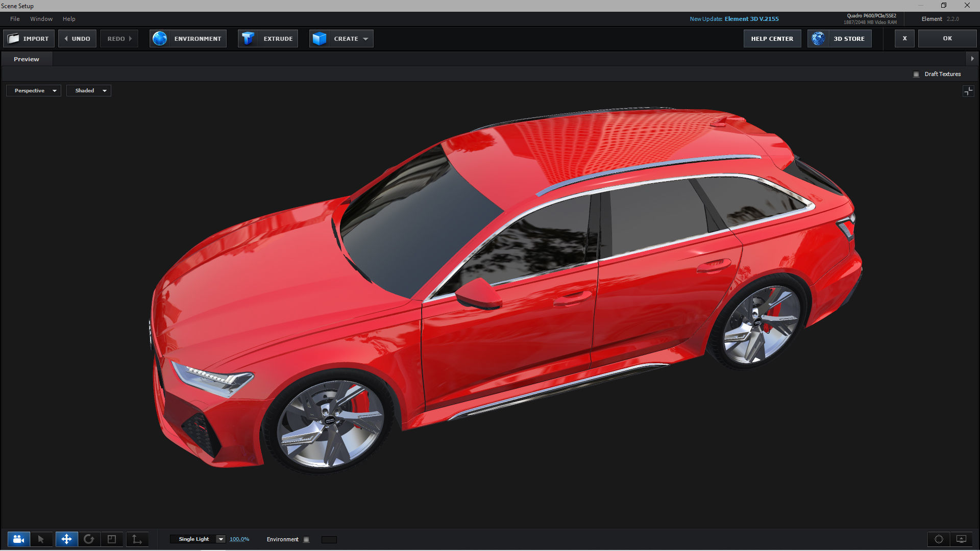Click the 3D Store label
This screenshot has width=980, height=551.
click(849, 39)
